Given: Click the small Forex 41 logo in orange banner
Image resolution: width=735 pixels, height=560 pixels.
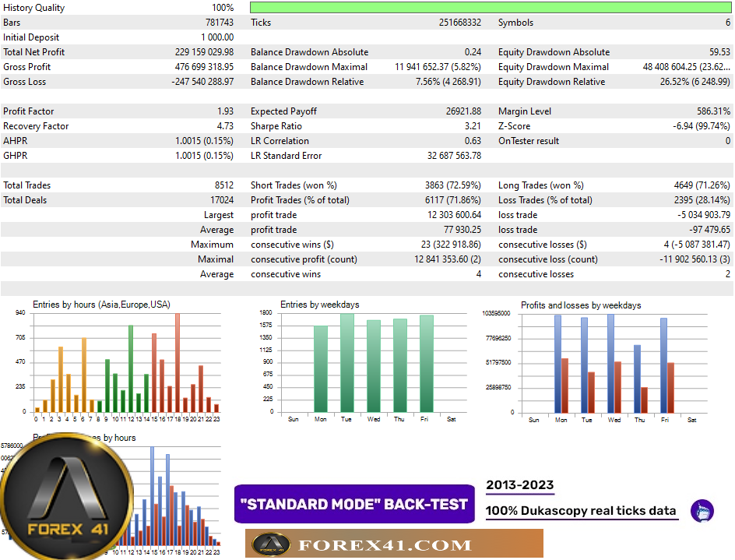Looking at the screenshot, I should click(272, 544).
